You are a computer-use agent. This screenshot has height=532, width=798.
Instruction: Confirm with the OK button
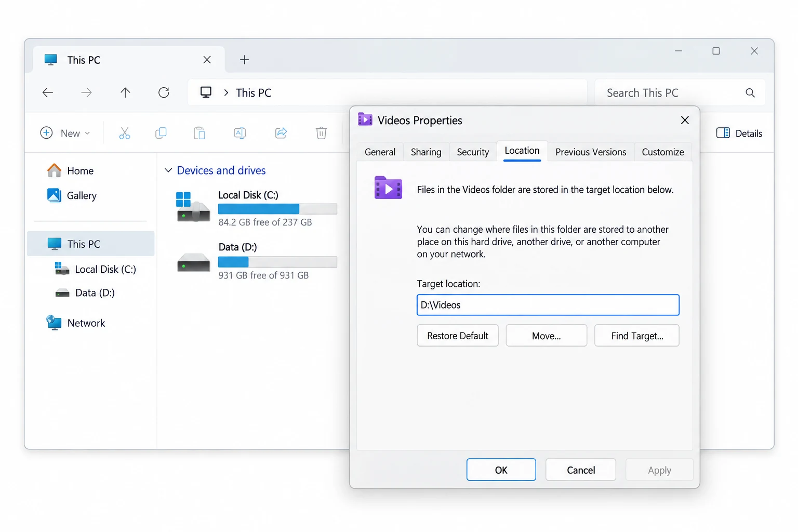pyautogui.click(x=501, y=470)
